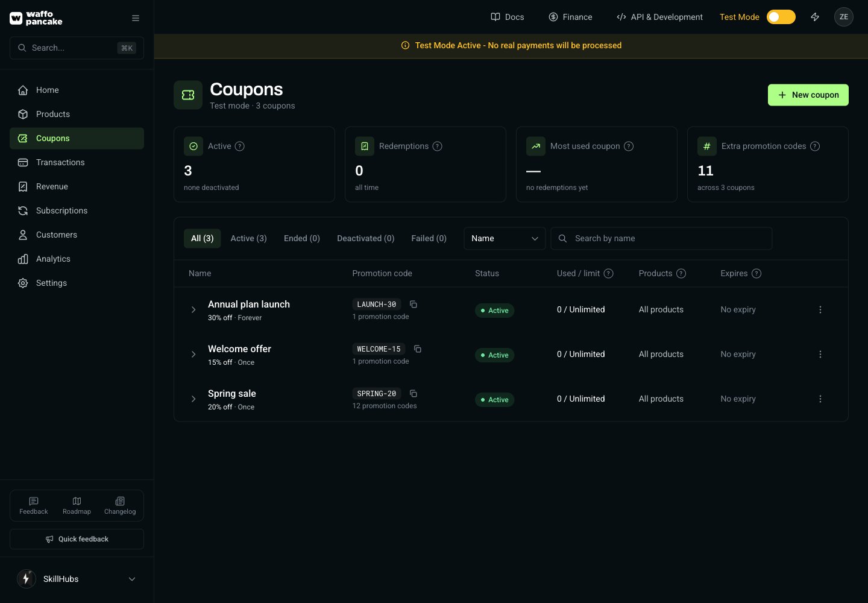868x603 pixels.
Task: Copy the SPRING-20 promotion code
Action: (x=414, y=394)
